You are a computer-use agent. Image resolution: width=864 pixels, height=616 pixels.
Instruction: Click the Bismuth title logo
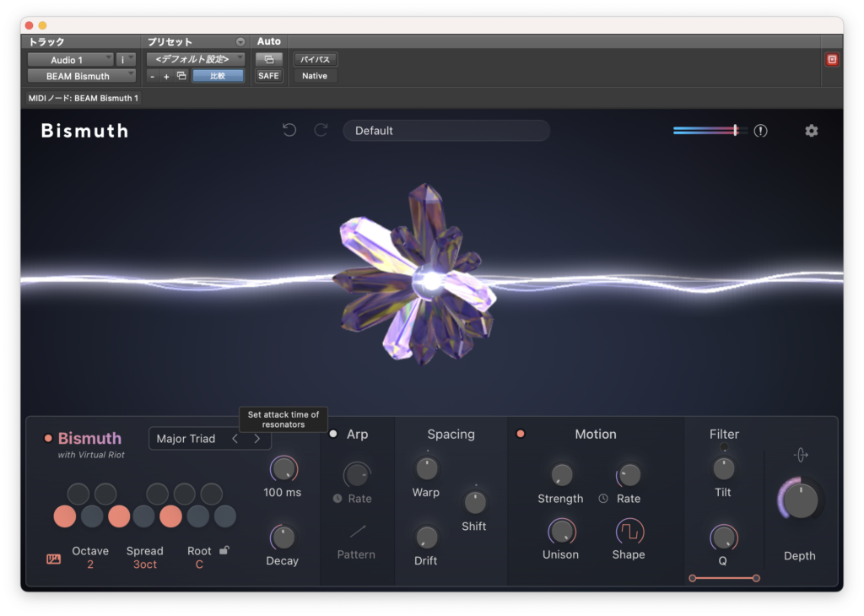85,131
